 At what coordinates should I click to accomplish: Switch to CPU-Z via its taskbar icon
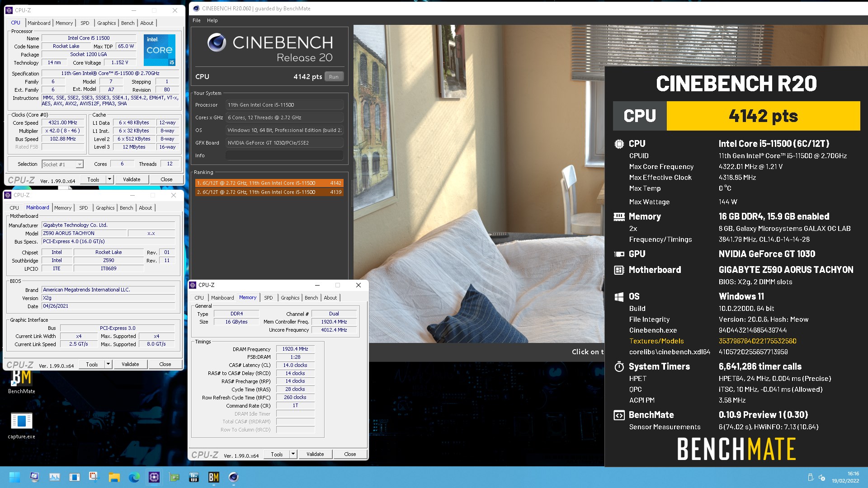154,477
